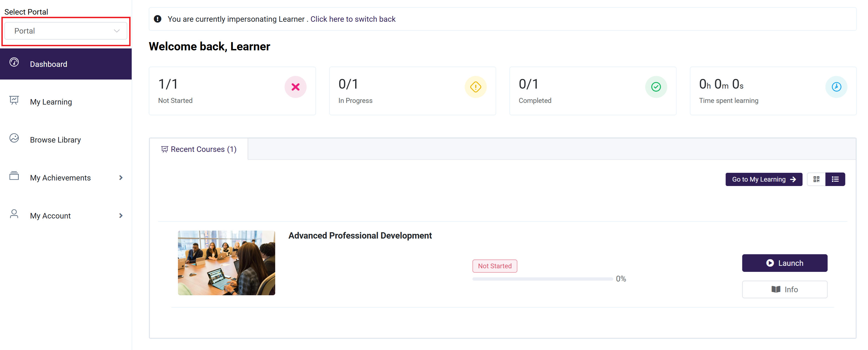Click the Dashboard gauge icon in sidebar

[x=14, y=62]
